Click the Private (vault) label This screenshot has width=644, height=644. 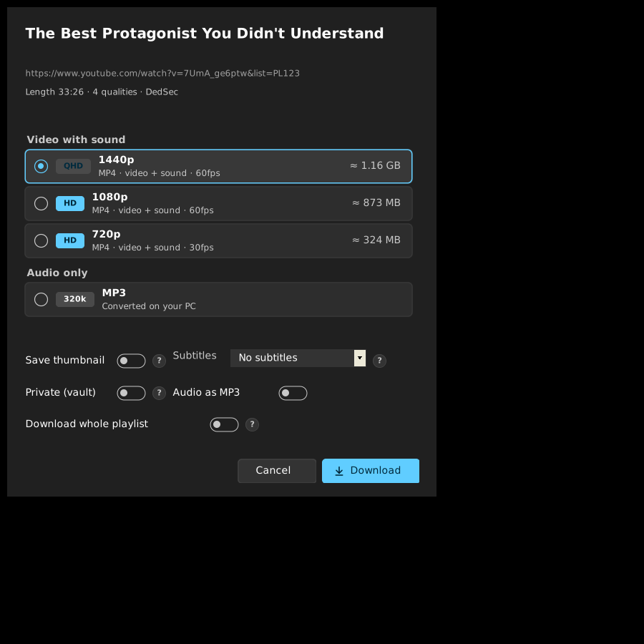click(x=60, y=392)
